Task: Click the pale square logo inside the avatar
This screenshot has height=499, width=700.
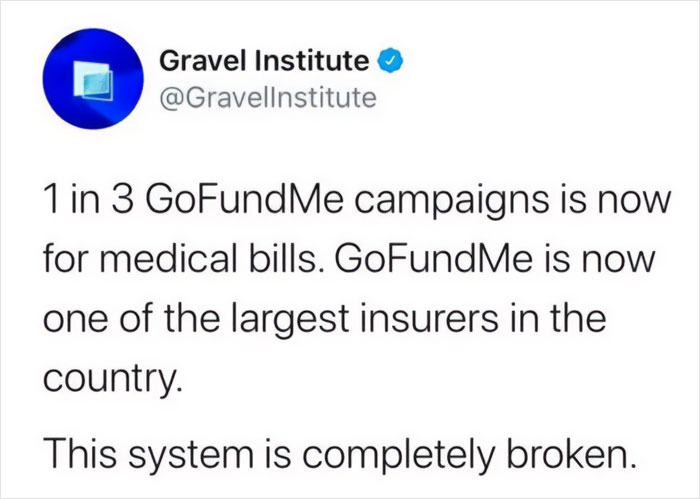Action: pos(93,81)
